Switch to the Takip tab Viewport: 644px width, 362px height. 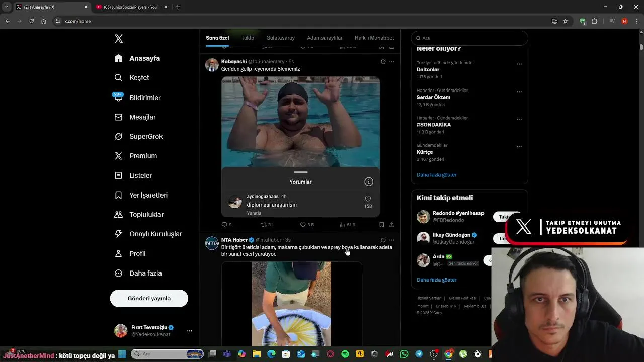(248, 38)
